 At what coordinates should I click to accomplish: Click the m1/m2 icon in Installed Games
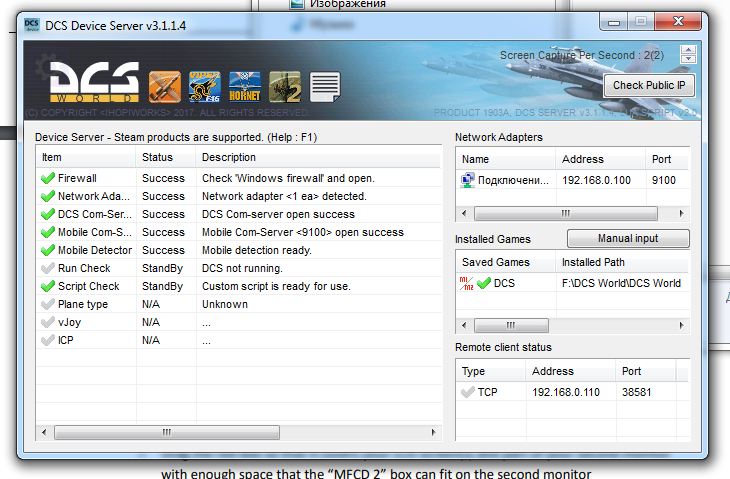pos(466,283)
